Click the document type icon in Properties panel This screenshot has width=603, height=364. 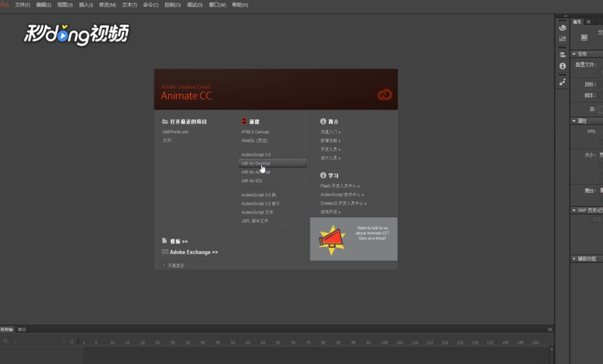pos(584,37)
